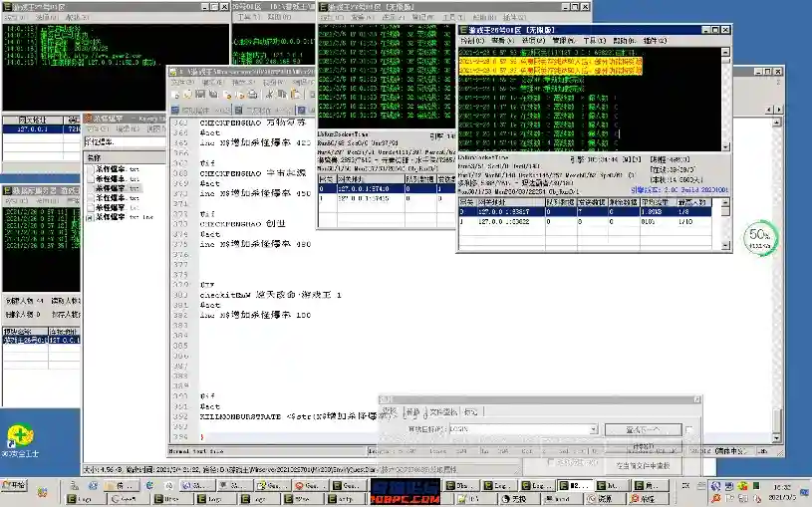Open 查看(V) menu in 游戏王26号01区 window
Screen dimensions: 812x507
tap(502, 41)
